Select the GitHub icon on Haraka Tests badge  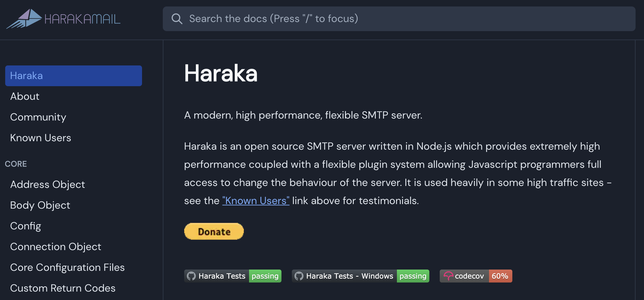coord(191,276)
